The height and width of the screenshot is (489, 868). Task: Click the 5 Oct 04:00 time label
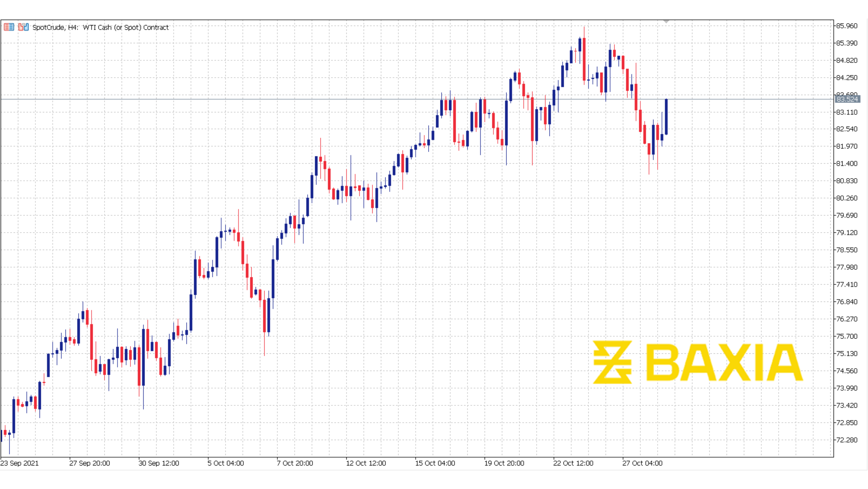pos(226,463)
